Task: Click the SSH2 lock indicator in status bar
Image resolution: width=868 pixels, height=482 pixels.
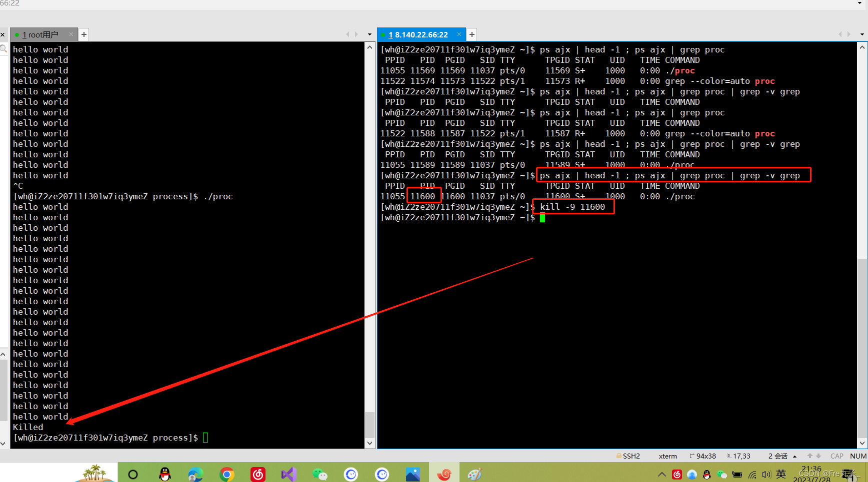Action: tap(628, 456)
